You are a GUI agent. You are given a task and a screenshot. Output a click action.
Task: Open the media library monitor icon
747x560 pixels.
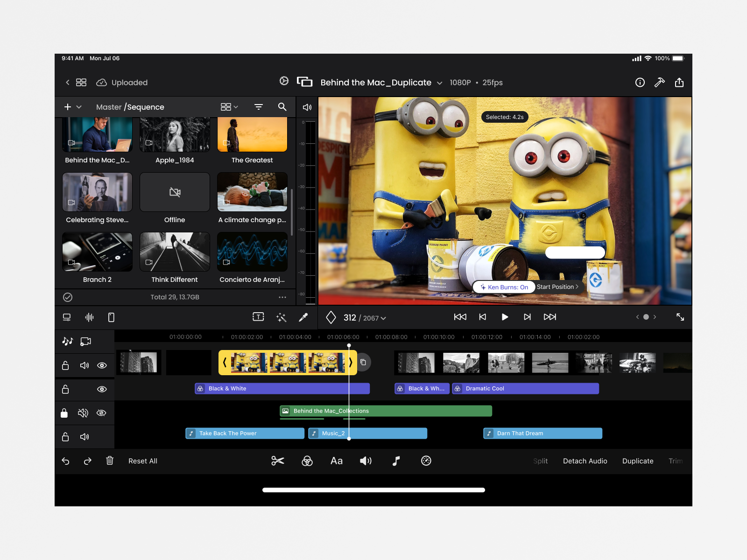(67, 317)
